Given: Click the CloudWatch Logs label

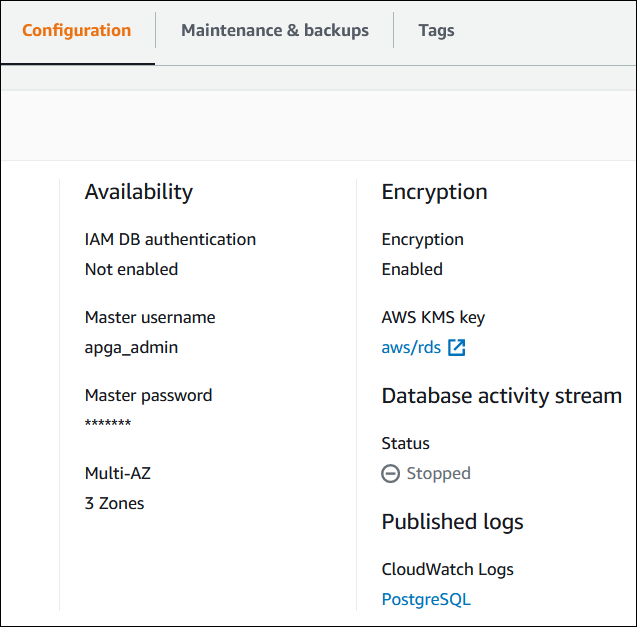Looking at the screenshot, I should click(x=447, y=570).
